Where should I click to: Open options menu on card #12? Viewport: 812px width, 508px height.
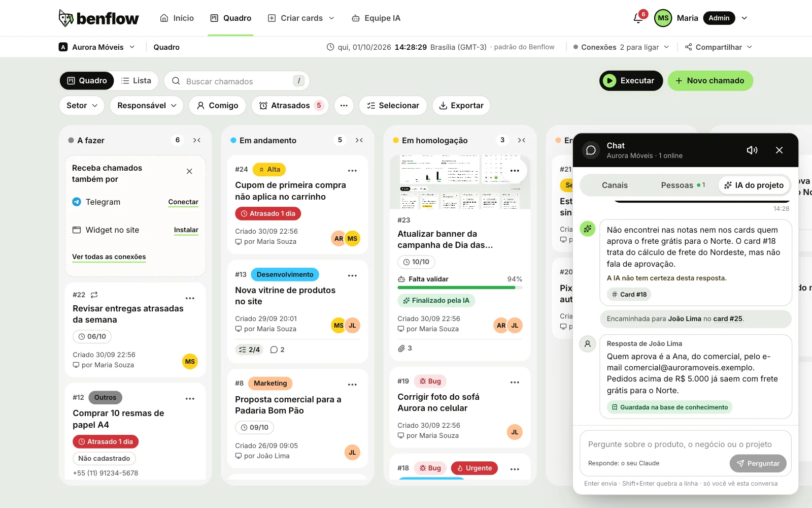[190, 399]
